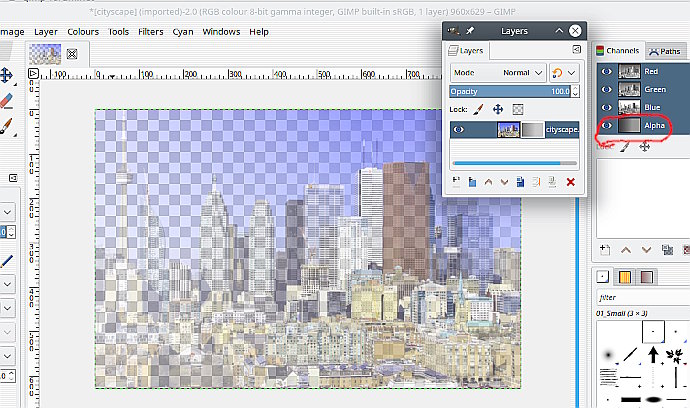Viewport: 690px width, 408px height.
Task: Toggle visibility of the Red channel
Action: click(606, 71)
